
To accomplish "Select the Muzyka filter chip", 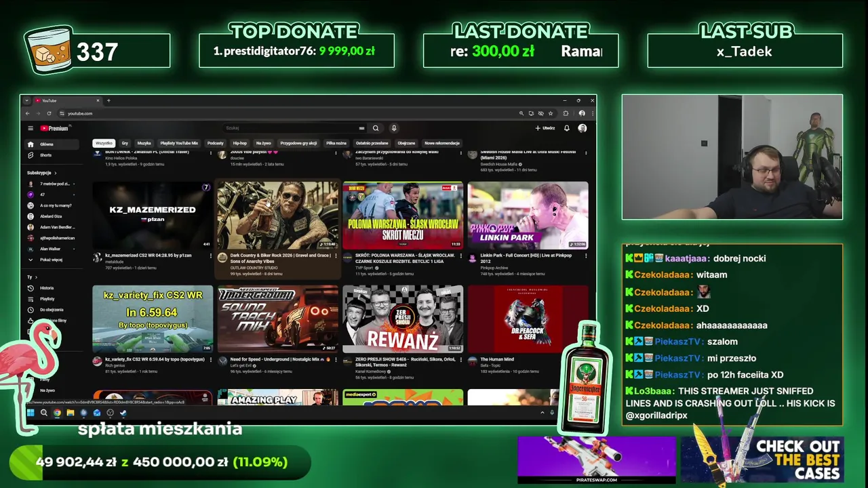I will 144,143.
